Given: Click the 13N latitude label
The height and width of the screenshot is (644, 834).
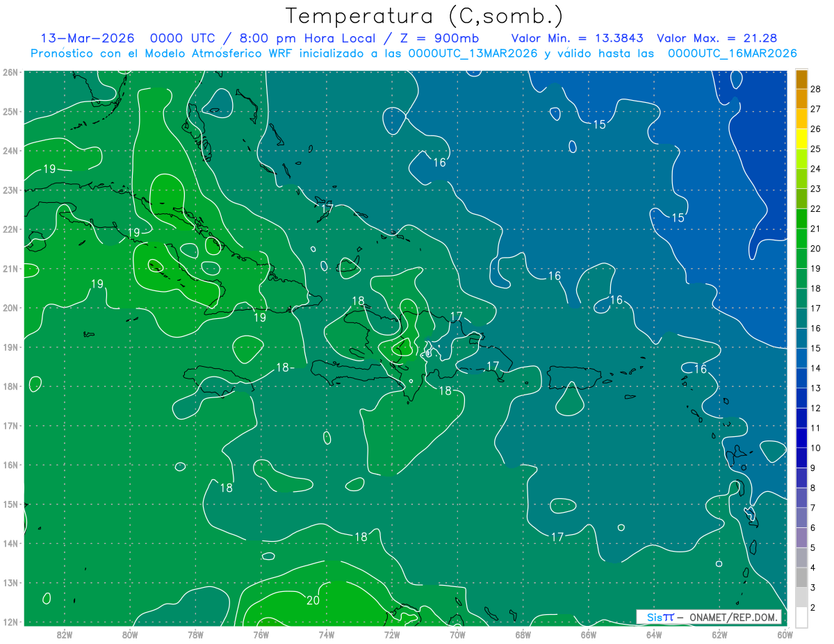Looking at the screenshot, I should point(10,583).
